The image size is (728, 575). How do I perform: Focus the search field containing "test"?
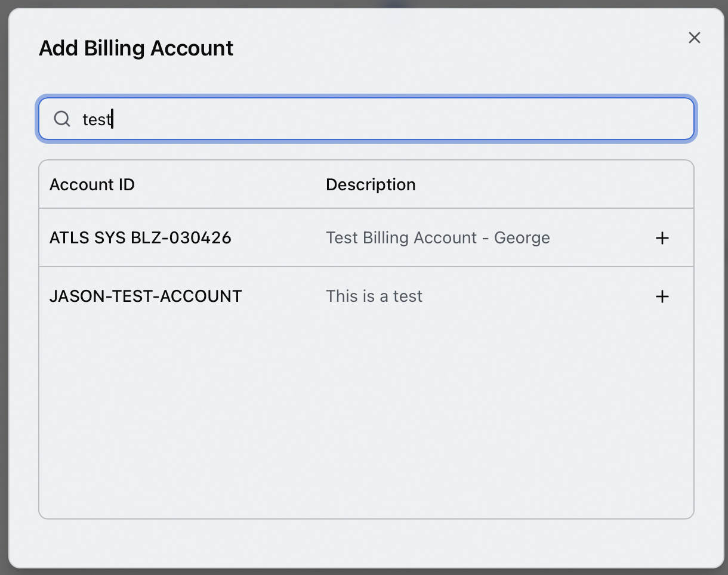point(366,119)
